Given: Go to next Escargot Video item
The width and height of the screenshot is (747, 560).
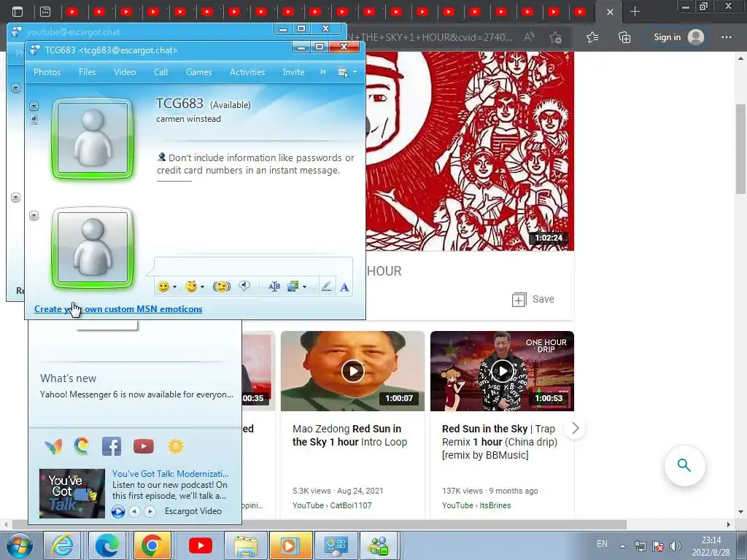Looking at the screenshot, I should tap(150, 511).
